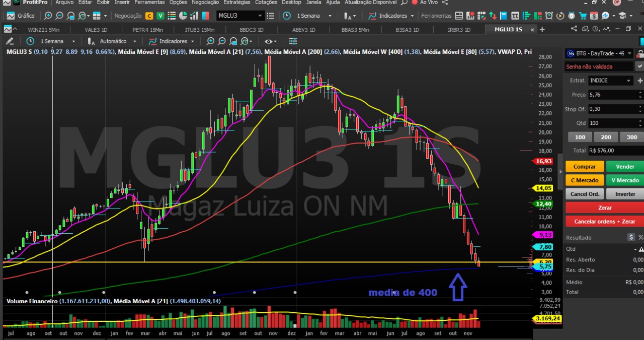Select the drawing pencil tool in chart toolbar
Screen dimensions: 644x340
pyautogui.click(x=10, y=41)
